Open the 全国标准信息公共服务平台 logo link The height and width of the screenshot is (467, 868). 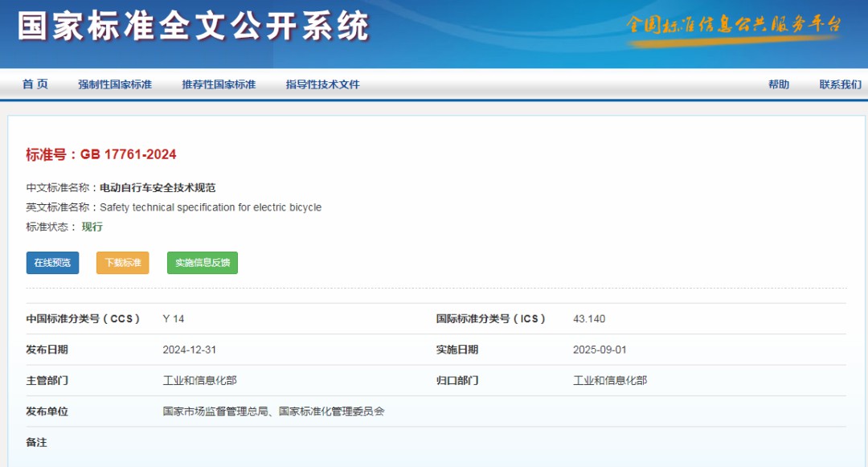pyautogui.click(x=735, y=26)
